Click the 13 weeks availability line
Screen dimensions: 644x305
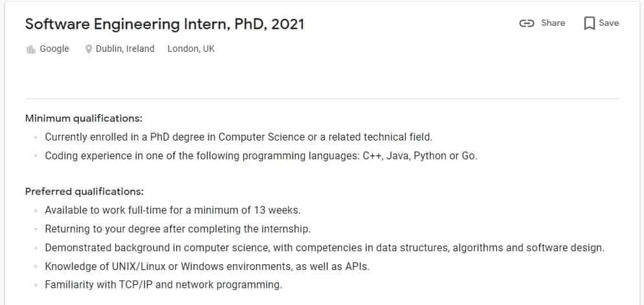173,210
